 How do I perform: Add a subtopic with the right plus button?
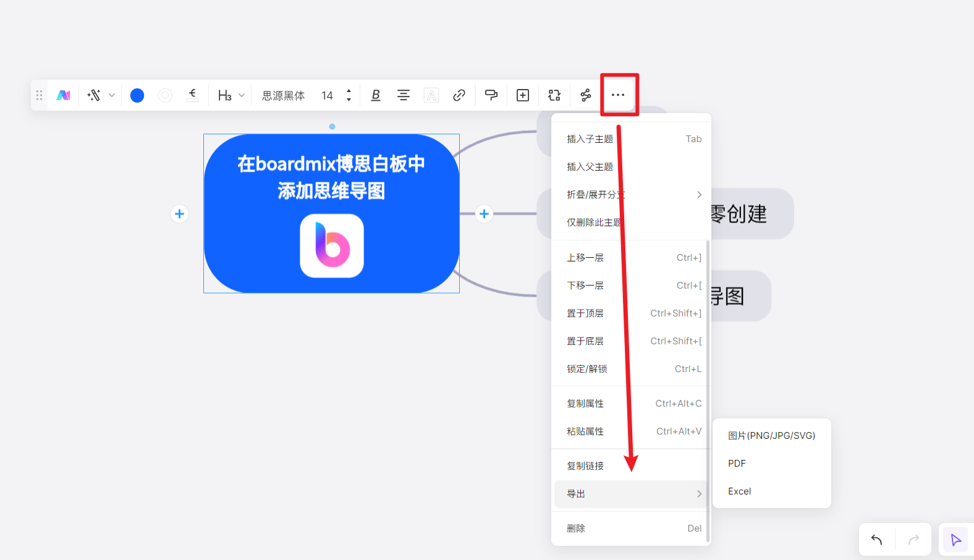pos(484,214)
